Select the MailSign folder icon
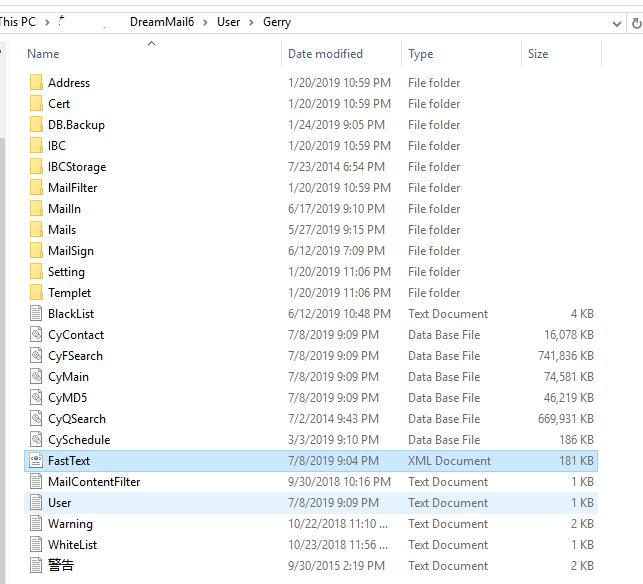 [36, 250]
